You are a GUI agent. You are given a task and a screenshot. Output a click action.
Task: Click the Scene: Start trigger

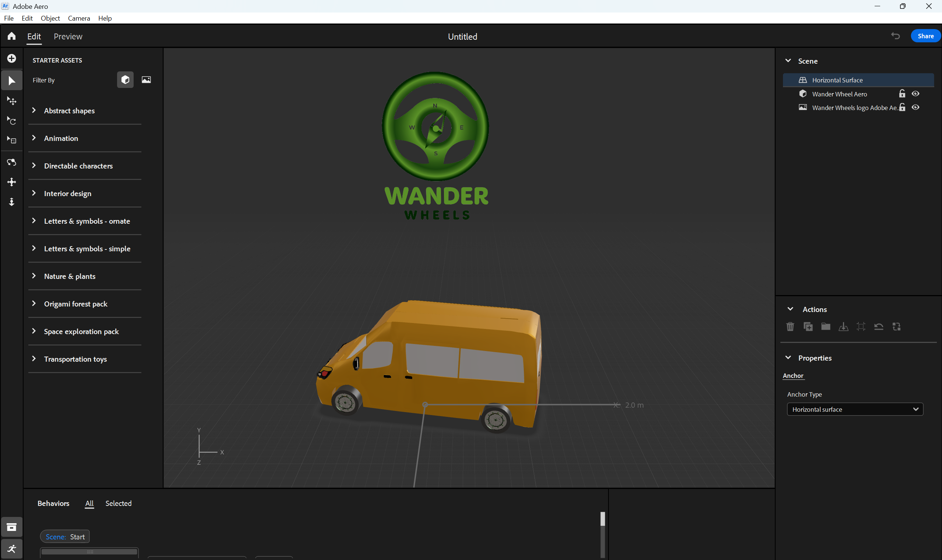(x=65, y=536)
